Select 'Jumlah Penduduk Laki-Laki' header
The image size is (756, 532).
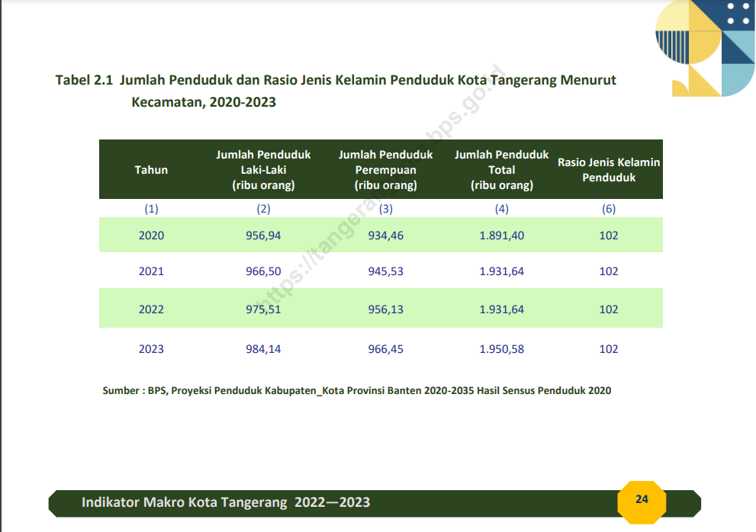(x=263, y=170)
